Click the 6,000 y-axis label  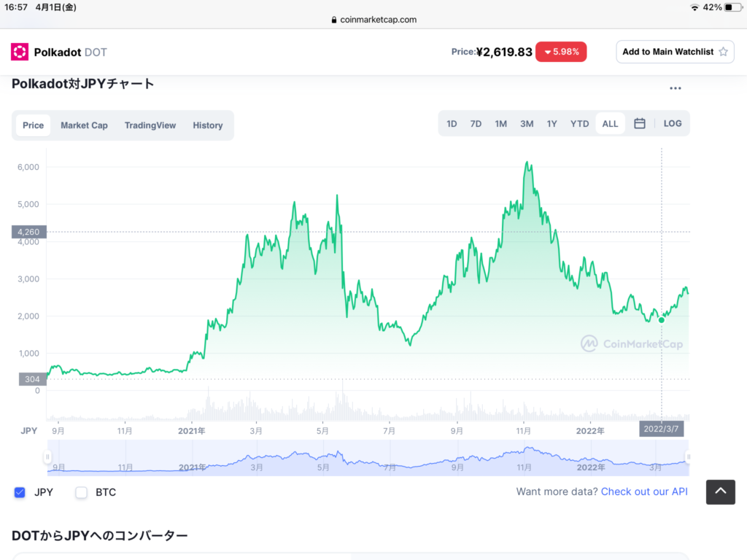click(28, 167)
